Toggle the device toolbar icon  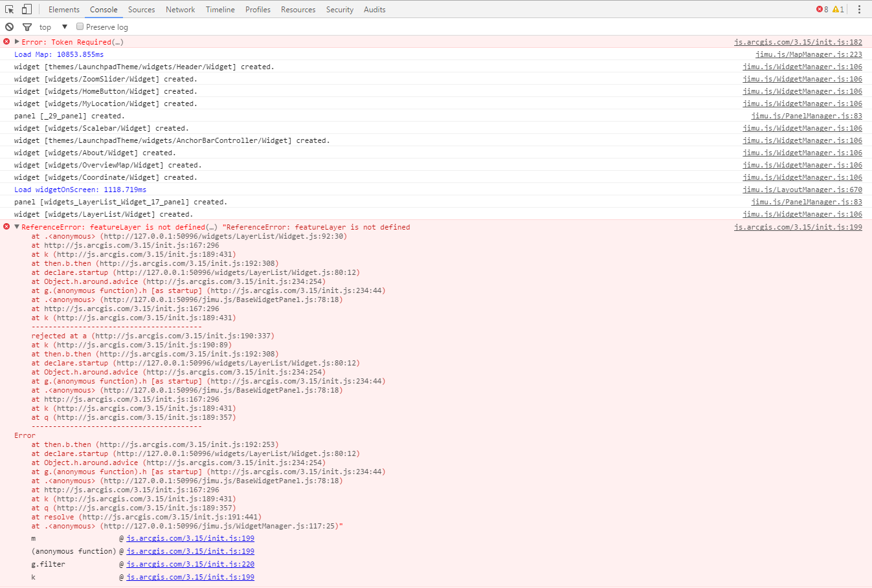pyautogui.click(x=27, y=9)
